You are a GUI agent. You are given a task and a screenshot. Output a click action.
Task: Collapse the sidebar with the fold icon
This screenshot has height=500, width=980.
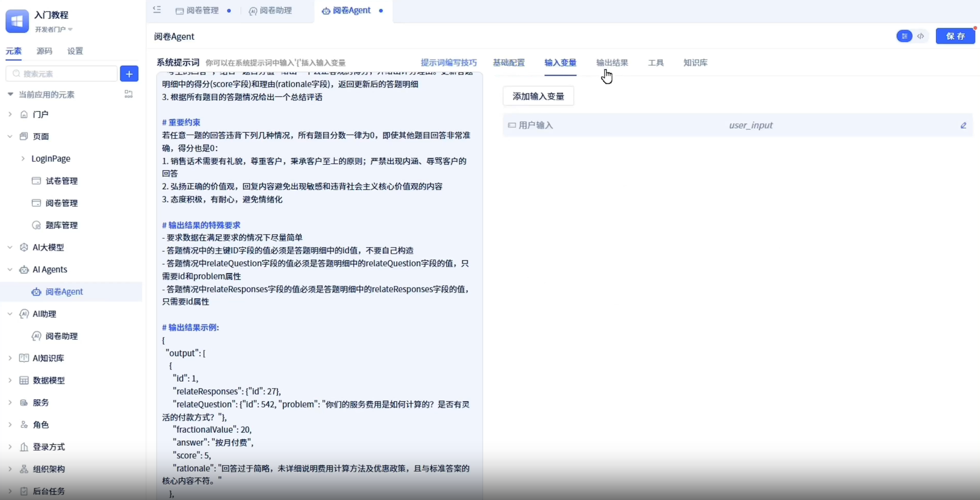point(157,10)
